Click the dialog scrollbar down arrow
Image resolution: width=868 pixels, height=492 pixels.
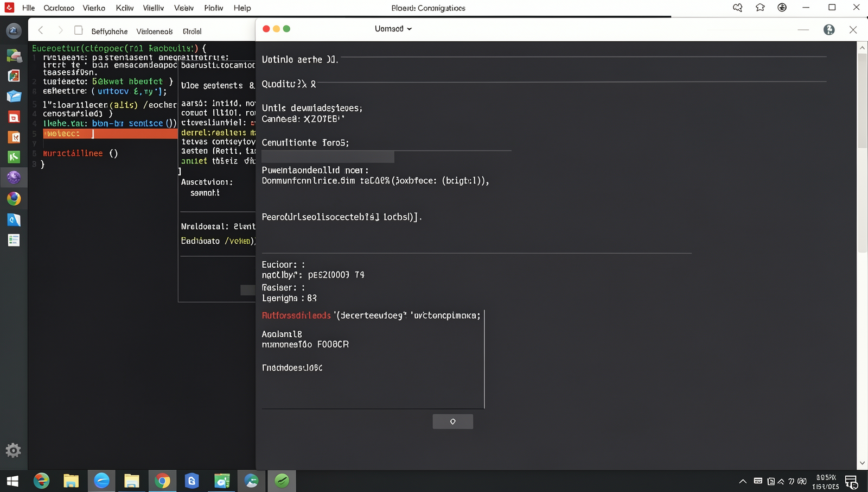[x=862, y=464]
